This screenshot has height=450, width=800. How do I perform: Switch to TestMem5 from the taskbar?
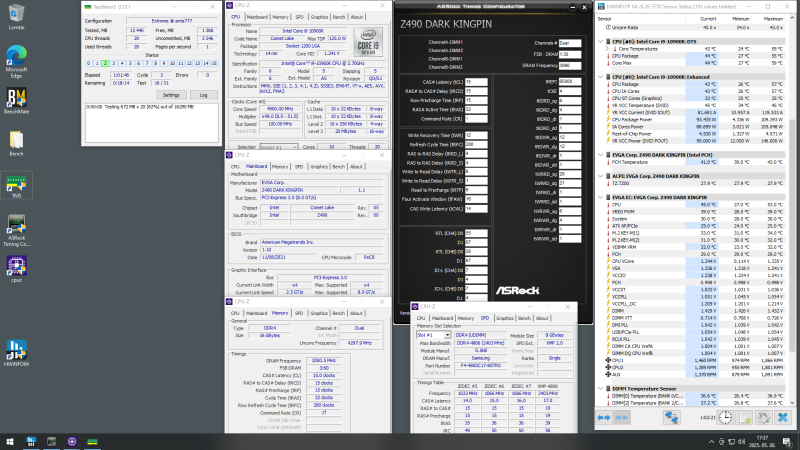tap(92, 441)
